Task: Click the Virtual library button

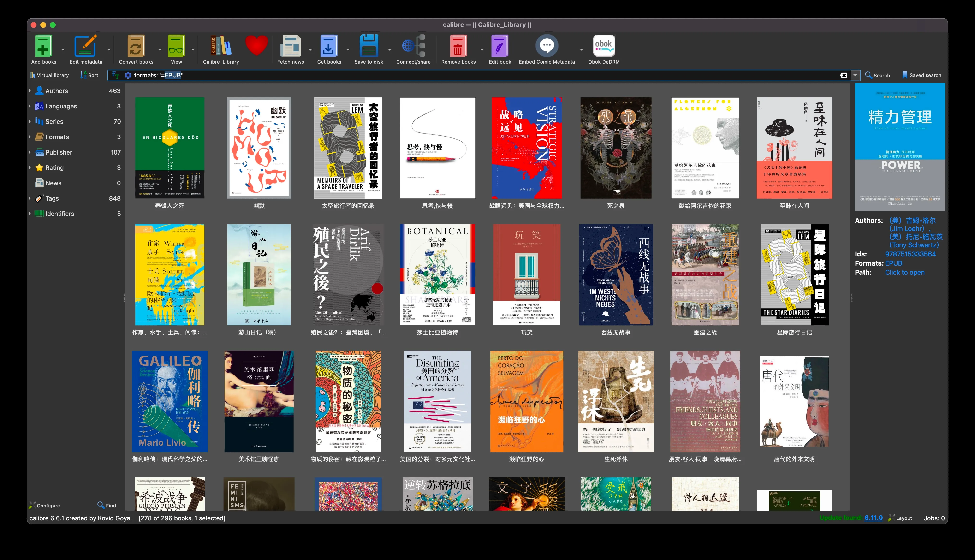Action: (49, 75)
